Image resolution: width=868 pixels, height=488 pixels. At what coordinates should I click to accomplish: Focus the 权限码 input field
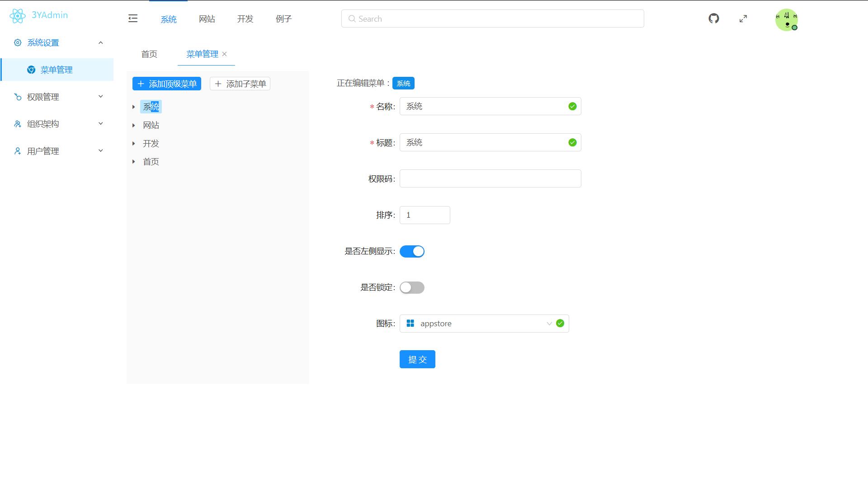(x=490, y=178)
